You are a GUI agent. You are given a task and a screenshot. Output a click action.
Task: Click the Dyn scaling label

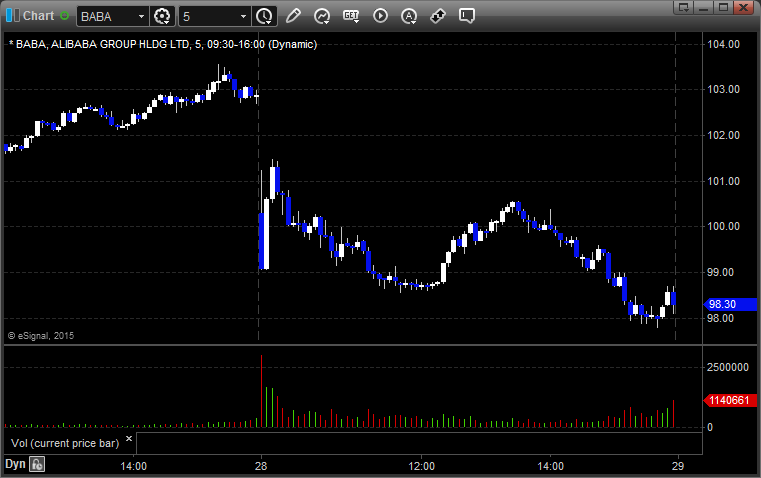pos(15,464)
